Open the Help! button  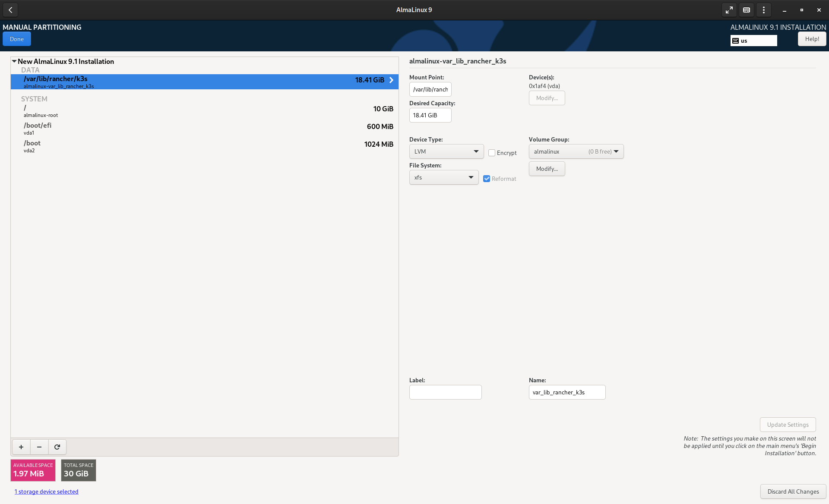point(812,39)
